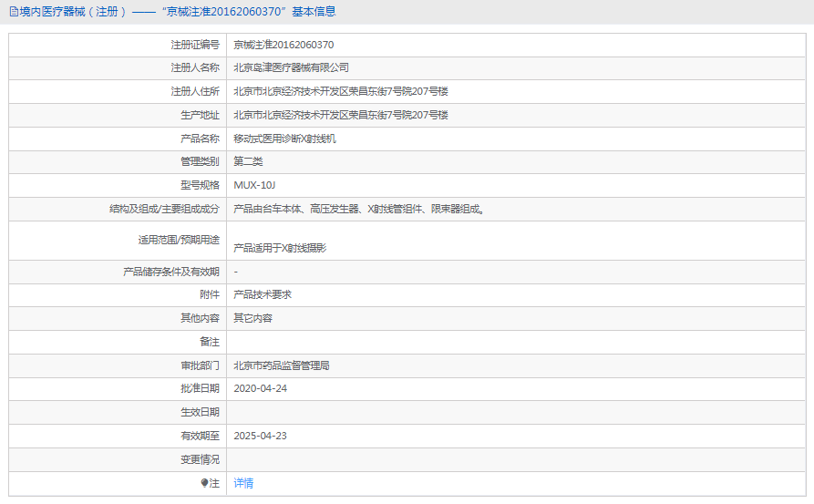Select the company name 北京岛津医疗器械有限公司
Viewport: 814px width, 504px height.
coord(291,67)
